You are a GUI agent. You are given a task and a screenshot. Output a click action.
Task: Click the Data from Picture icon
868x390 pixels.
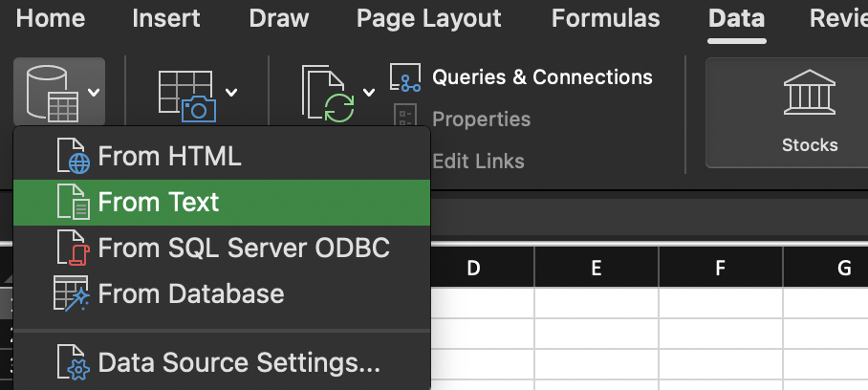pyautogui.click(x=187, y=96)
